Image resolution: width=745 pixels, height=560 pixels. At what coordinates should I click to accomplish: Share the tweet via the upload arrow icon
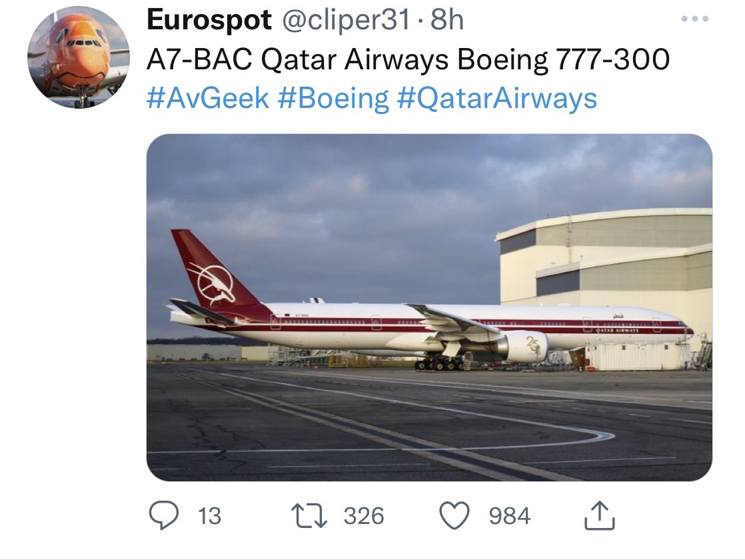(x=598, y=516)
